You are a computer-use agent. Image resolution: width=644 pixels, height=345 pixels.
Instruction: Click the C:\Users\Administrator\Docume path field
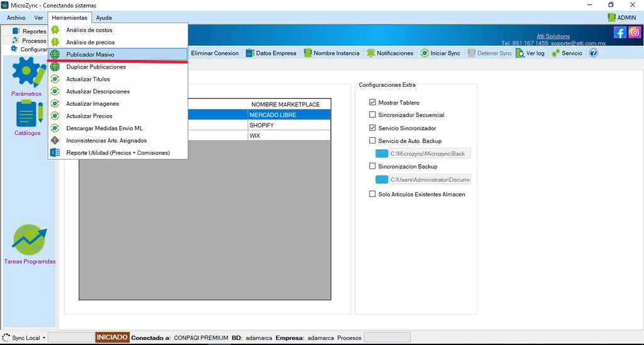coord(430,179)
